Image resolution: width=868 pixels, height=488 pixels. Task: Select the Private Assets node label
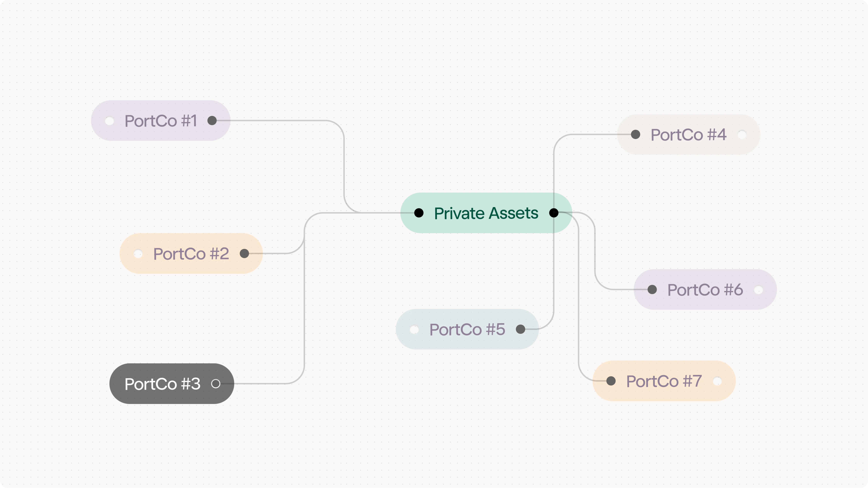[x=486, y=213]
